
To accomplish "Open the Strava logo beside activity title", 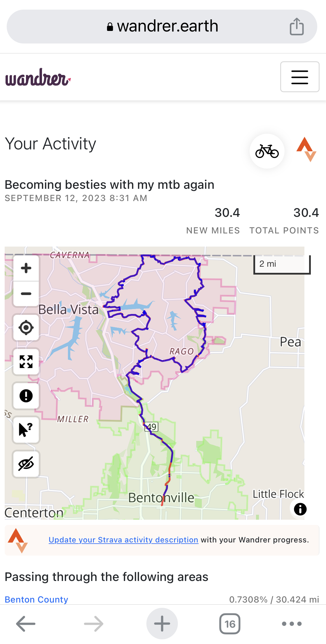I will click(x=306, y=149).
